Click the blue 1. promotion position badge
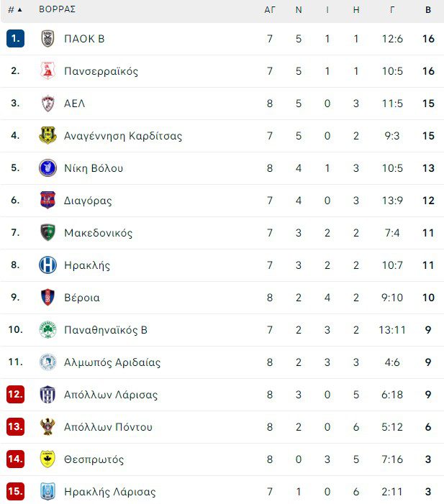444x504 pixels. tap(15, 39)
